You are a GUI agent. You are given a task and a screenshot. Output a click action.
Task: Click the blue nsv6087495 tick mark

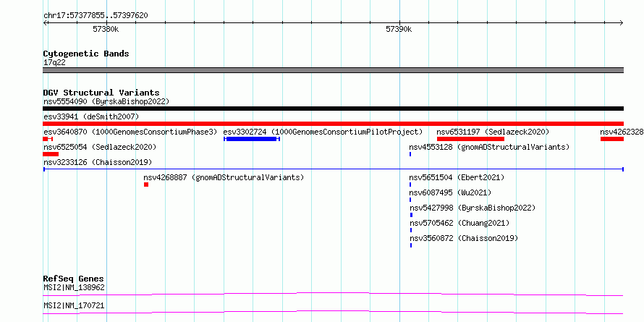point(411,200)
